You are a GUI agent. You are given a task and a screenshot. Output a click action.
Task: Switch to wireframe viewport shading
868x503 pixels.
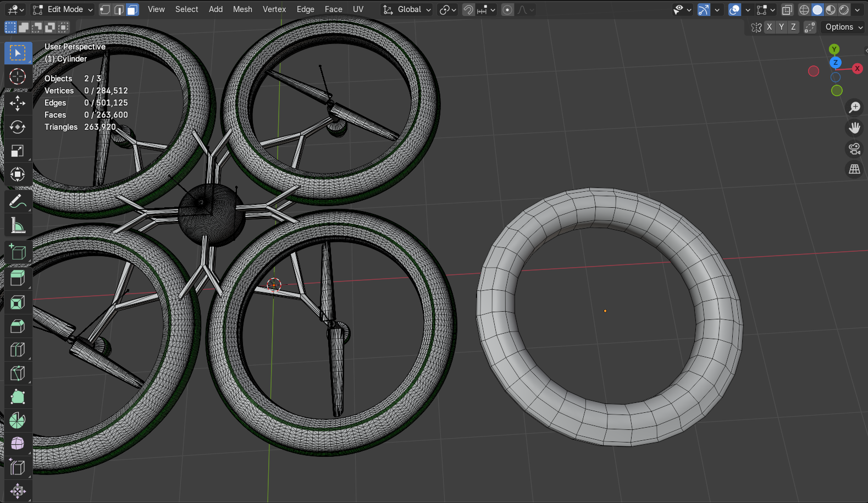[x=804, y=10]
